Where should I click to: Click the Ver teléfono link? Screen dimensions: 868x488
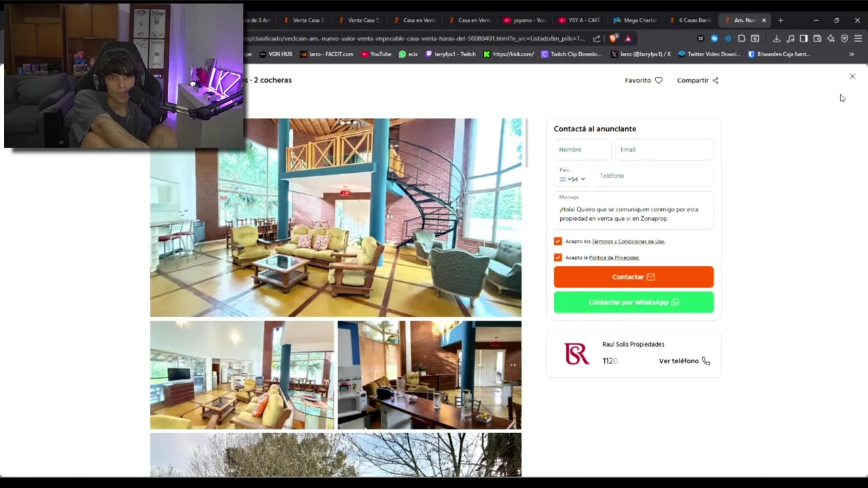click(679, 361)
